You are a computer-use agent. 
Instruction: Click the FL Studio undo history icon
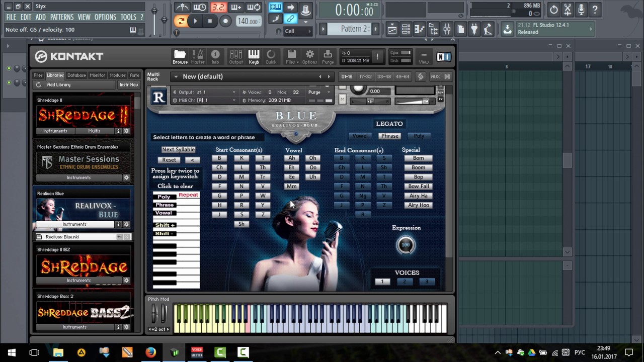point(553,10)
